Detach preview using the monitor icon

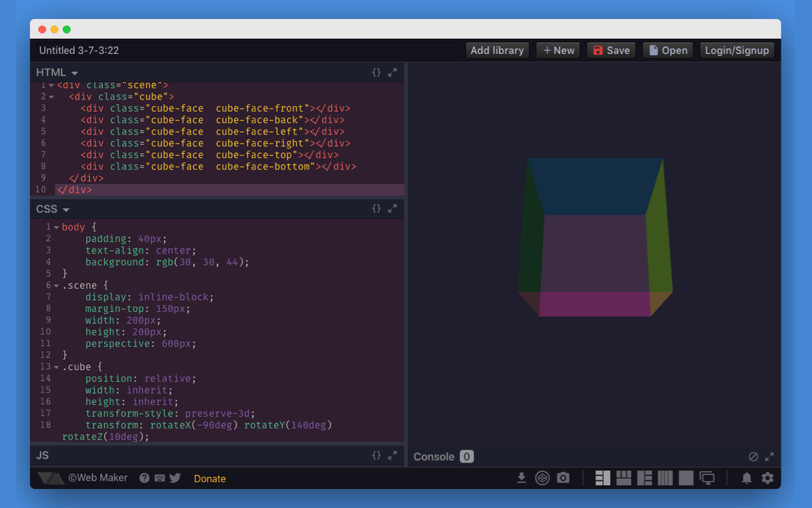[x=707, y=478]
